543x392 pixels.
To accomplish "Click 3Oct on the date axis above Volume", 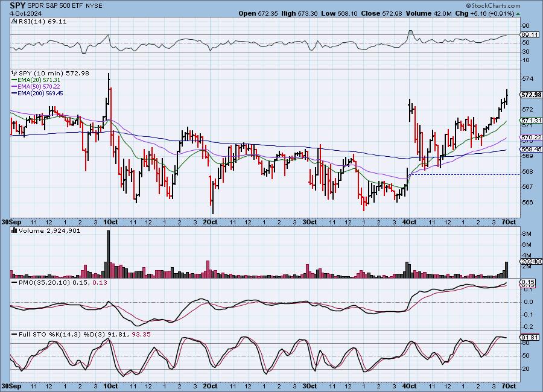I will click(310, 222).
